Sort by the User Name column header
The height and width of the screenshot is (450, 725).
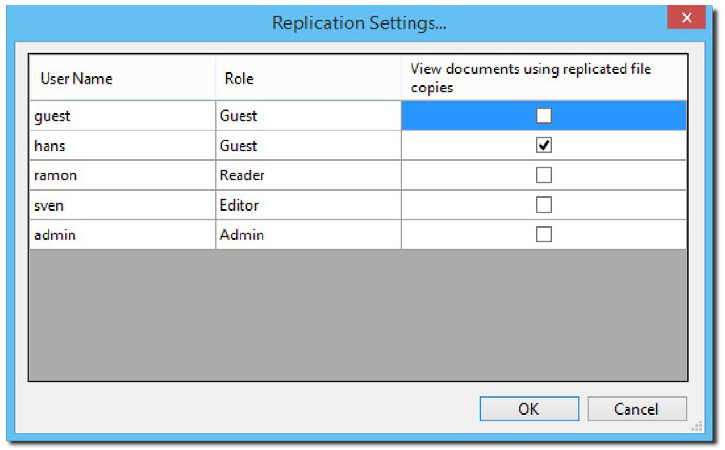pos(121,78)
